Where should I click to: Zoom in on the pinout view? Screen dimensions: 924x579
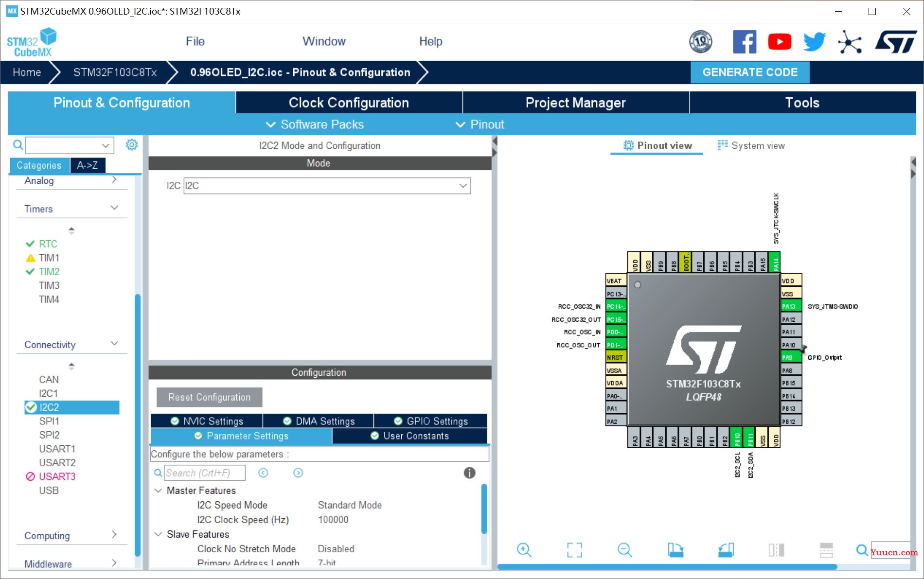[524, 550]
